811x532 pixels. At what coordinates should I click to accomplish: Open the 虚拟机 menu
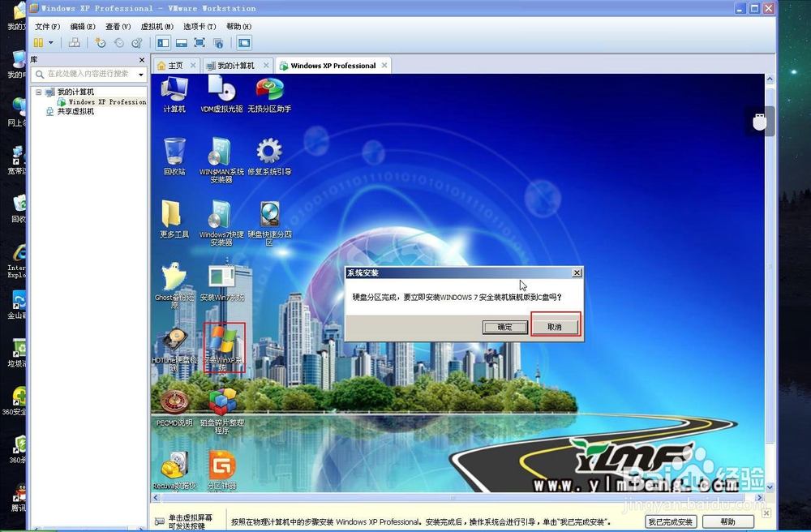(157, 27)
